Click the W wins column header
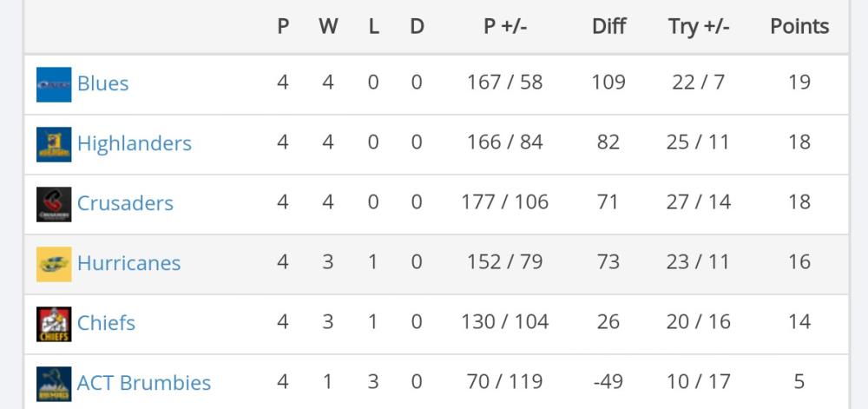The image size is (868, 409). click(328, 26)
